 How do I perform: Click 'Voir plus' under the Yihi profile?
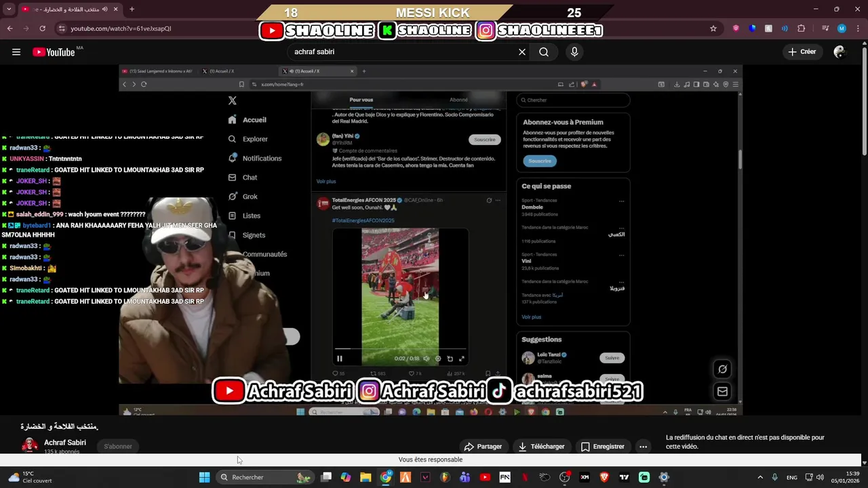tap(326, 182)
